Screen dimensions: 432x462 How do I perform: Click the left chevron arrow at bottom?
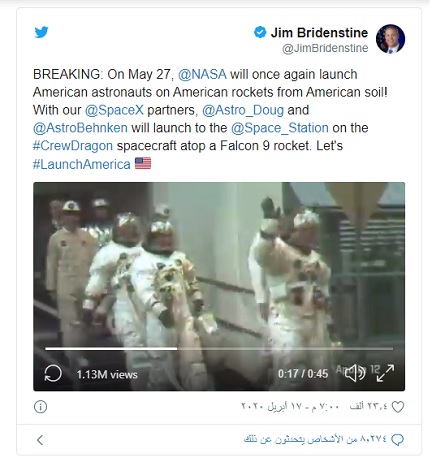[x=40, y=440]
